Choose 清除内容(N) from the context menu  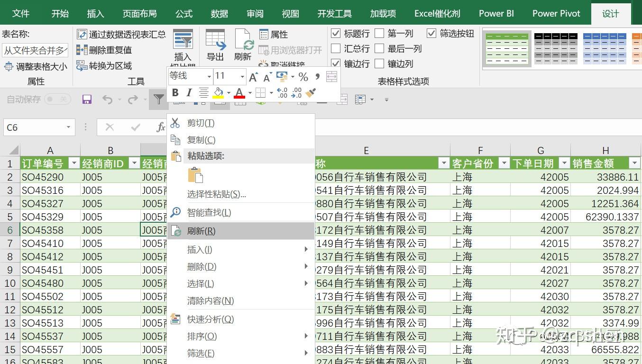click(241, 300)
